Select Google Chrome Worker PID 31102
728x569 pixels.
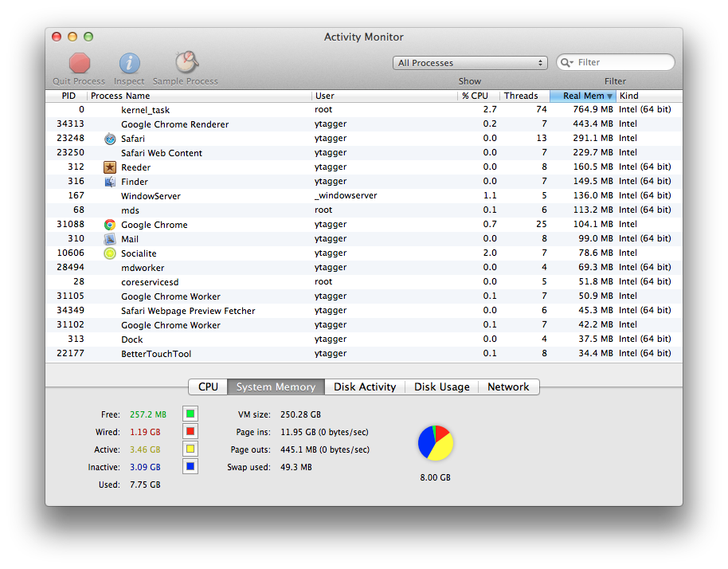[364, 325]
